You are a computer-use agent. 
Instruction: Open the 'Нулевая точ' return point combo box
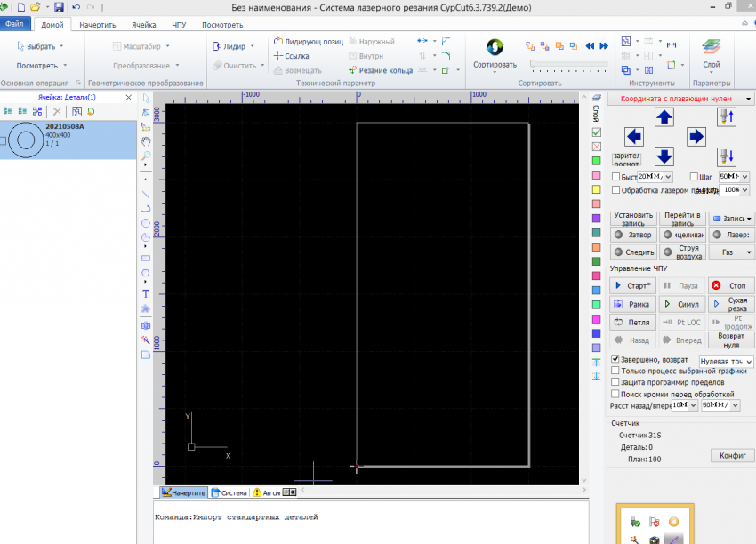(726, 362)
